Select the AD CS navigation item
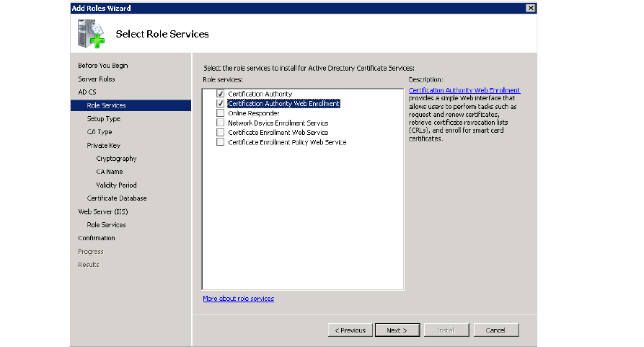644x347 pixels. [x=87, y=92]
